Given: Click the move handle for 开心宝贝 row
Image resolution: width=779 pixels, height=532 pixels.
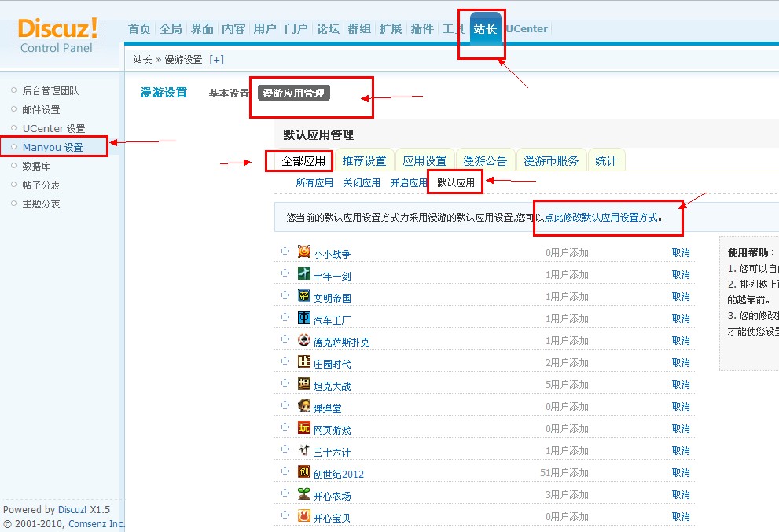Looking at the screenshot, I should (285, 515).
